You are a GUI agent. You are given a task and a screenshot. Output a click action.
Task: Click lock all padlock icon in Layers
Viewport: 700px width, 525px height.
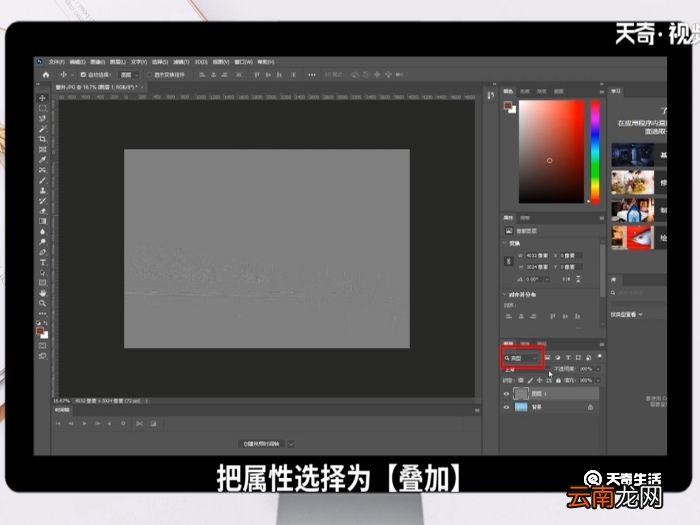(558, 380)
